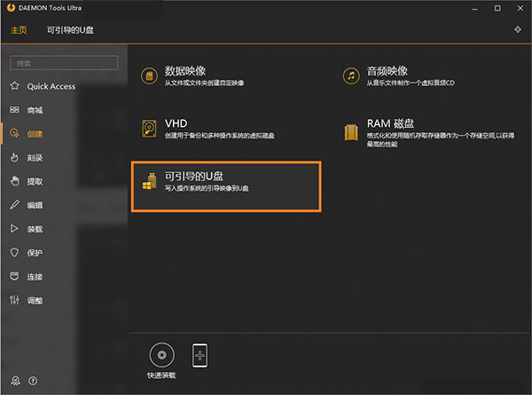
Task: Click the diamond icon in top-right corner
Action: [x=518, y=29]
